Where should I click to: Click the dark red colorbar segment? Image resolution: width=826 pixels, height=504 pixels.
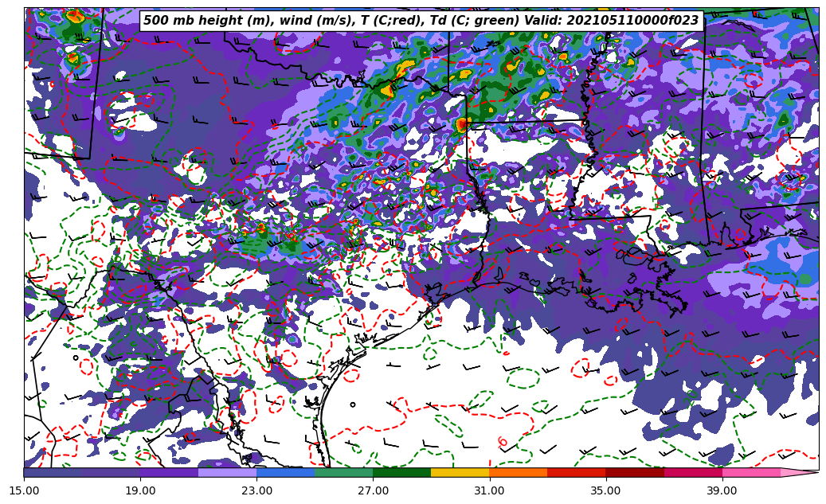point(635,472)
